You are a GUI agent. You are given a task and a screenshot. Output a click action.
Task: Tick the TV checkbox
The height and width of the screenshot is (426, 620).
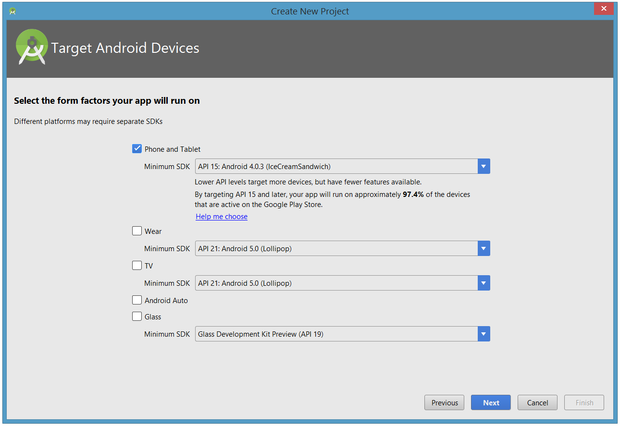(x=137, y=266)
